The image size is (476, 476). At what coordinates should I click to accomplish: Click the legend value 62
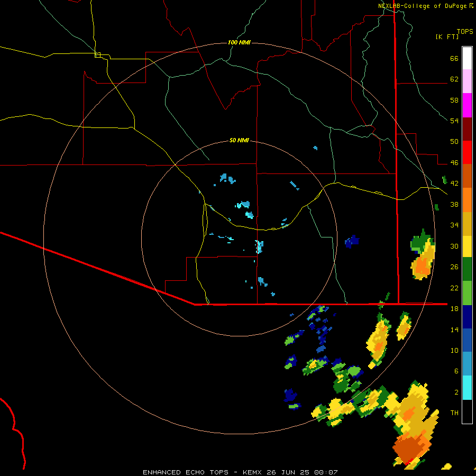click(x=454, y=79)
